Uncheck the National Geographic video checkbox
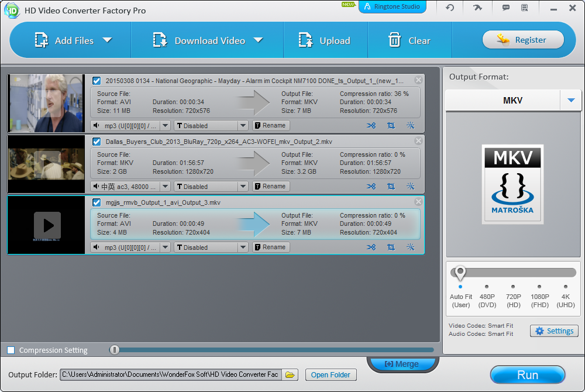585x392 pixels. (x=97, y=81)
